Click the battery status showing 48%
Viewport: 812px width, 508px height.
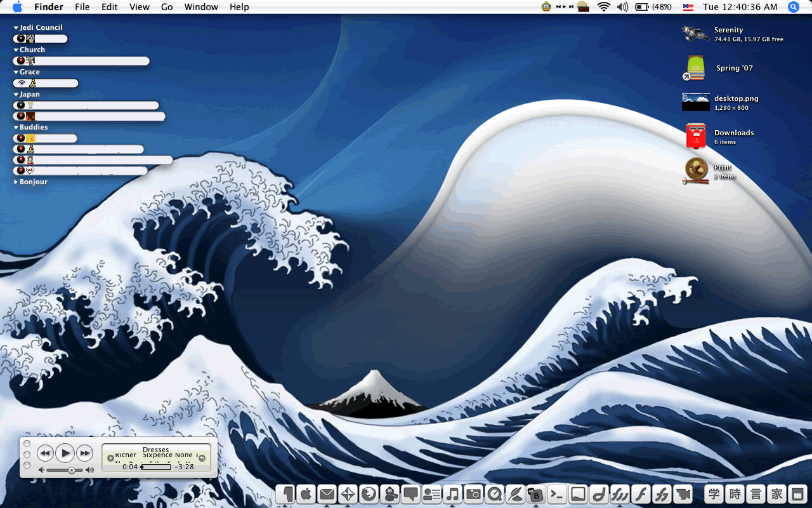pyautogui.click(x=653, y=7)
